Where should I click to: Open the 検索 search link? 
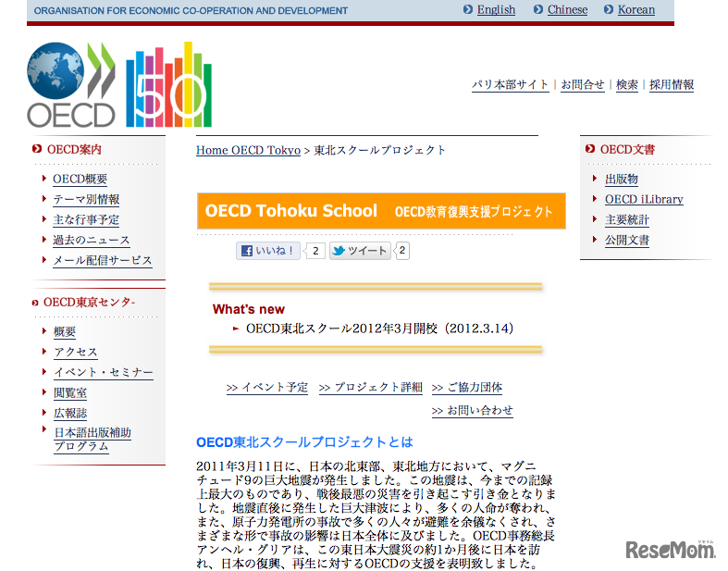point(627,84)
